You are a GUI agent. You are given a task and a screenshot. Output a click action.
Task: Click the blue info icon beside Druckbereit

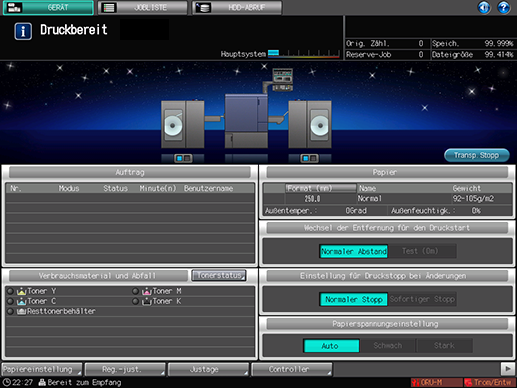(23, 31)
